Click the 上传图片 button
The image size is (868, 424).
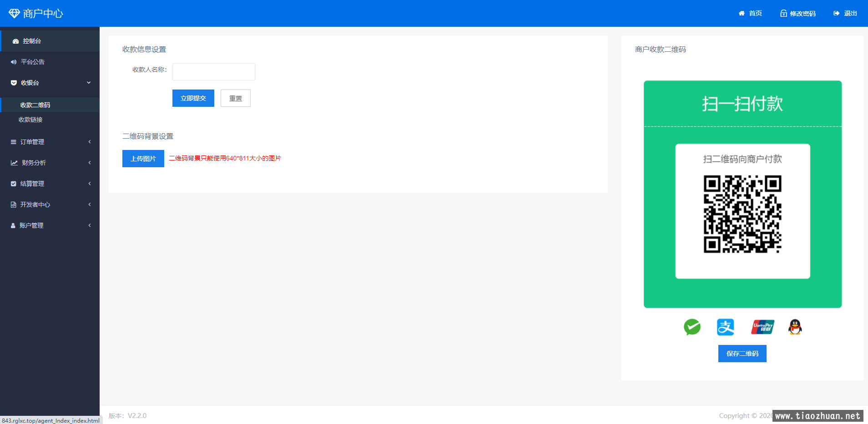[x=143, y=159]
